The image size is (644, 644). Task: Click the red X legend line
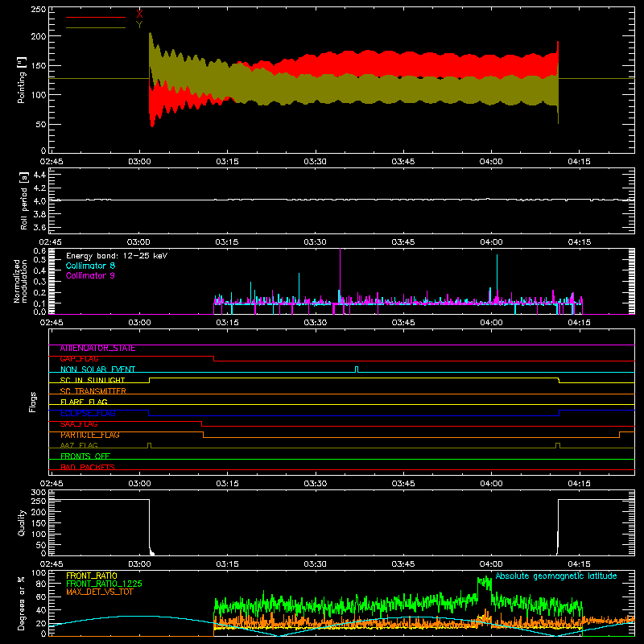point(96,17)
